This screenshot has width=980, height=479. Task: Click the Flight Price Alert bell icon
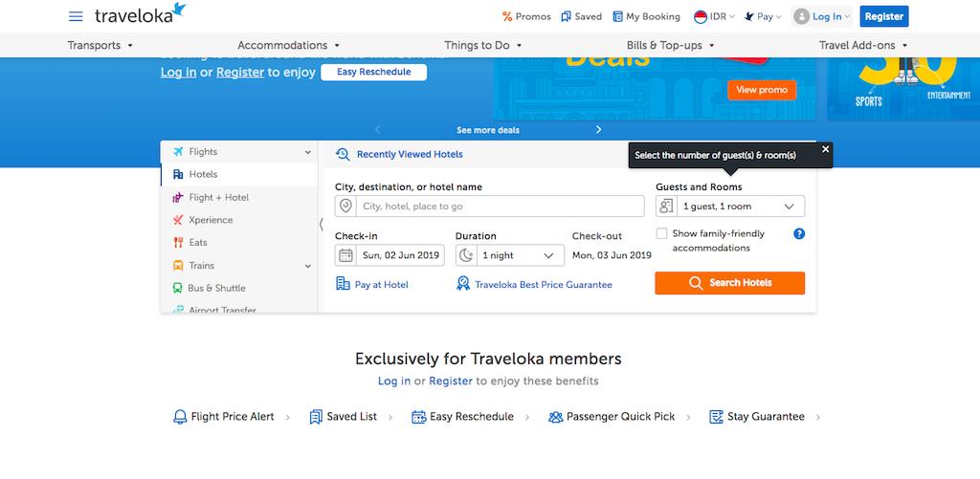(180, 417)
